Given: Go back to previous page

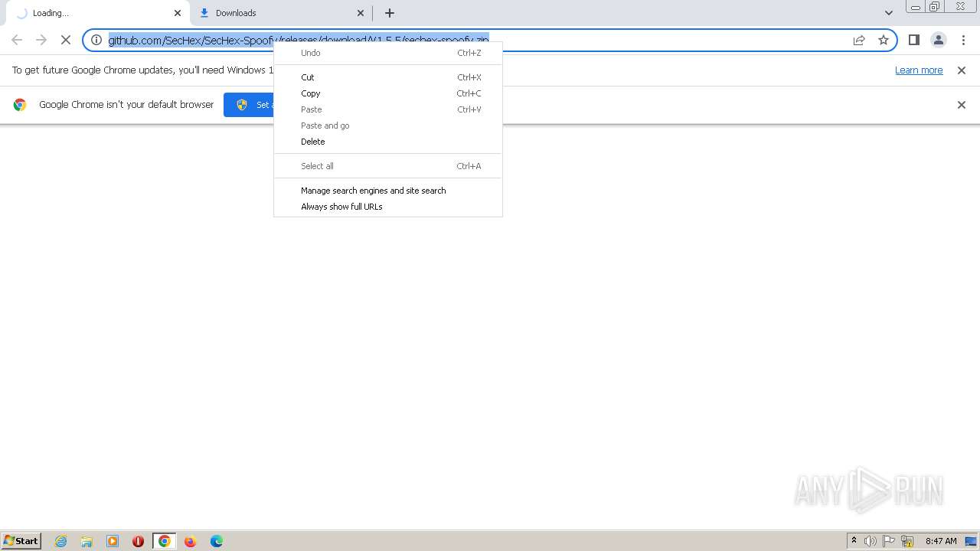Looking at the screenshot, I should (17, 40).
